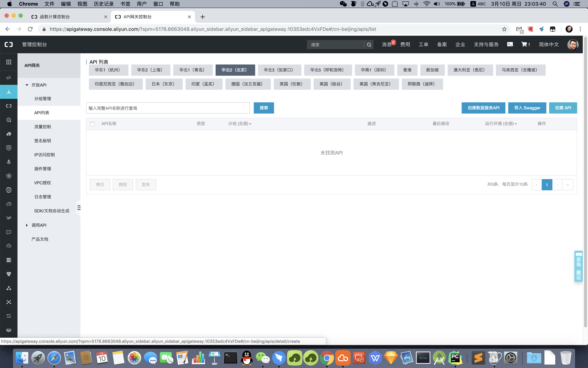Open the Cloud Shell terminal icon
Viewport: 588px width, 368px height.
pyautogui.click(x=510, y=44)
